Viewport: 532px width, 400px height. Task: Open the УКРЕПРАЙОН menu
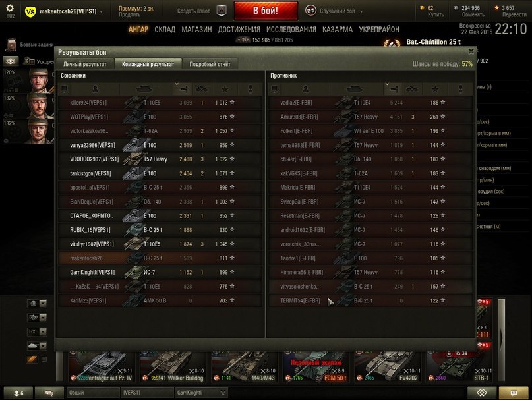click(379, 30)
